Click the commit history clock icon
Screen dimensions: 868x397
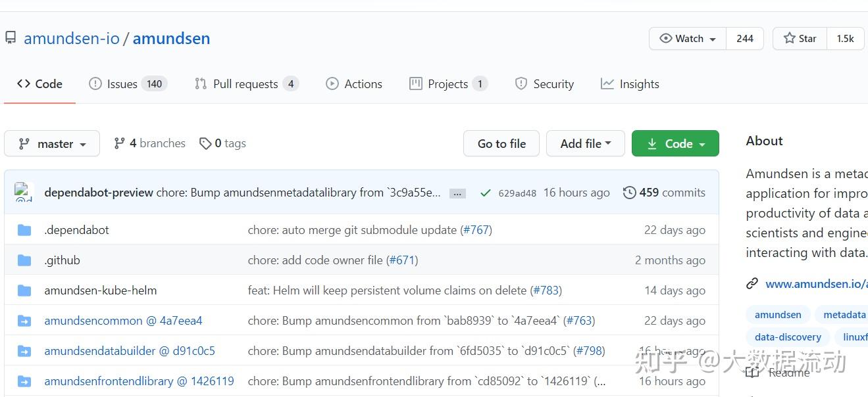pos(630,193)
